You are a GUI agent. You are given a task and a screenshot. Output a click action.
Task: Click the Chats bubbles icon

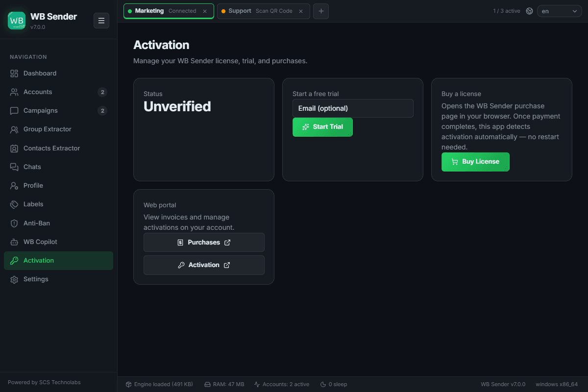tap(14, 167)
